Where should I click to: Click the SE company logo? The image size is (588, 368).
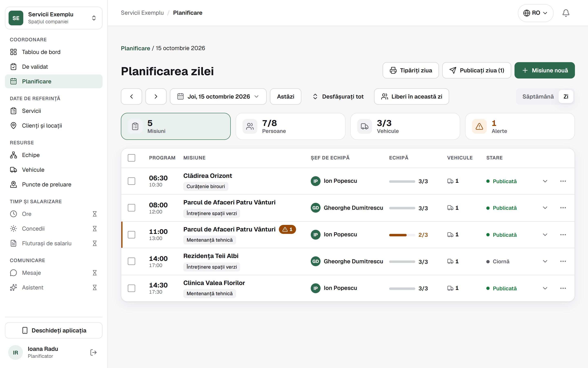click(x=16, y=18)
